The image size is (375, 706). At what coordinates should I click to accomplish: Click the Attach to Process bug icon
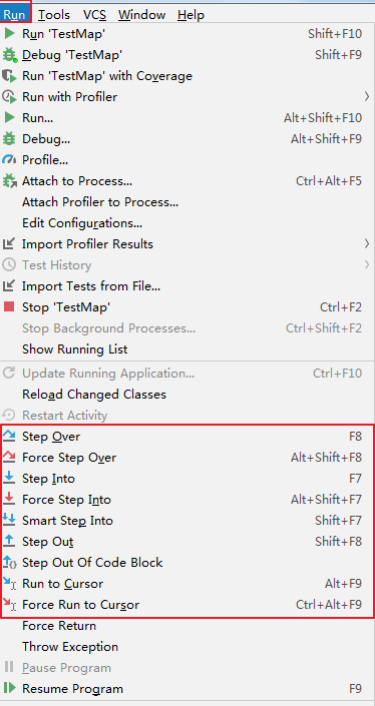pos(9,181)
